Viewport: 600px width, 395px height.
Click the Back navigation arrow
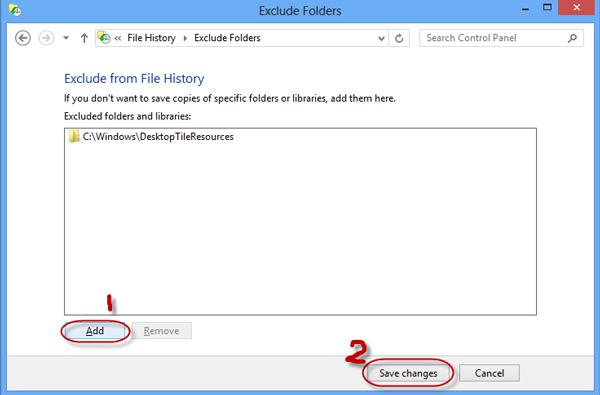coord(23,38)
